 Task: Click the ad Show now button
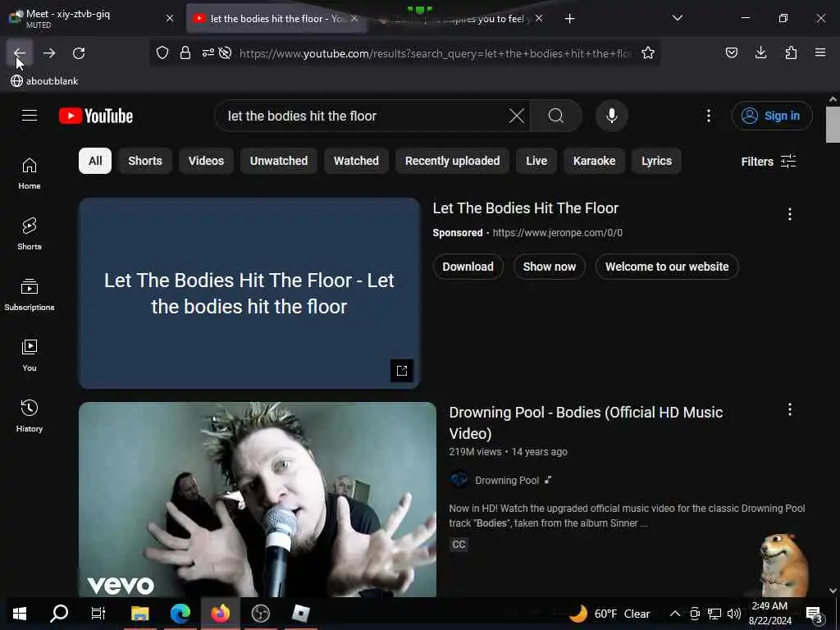[x=549, y=267]
